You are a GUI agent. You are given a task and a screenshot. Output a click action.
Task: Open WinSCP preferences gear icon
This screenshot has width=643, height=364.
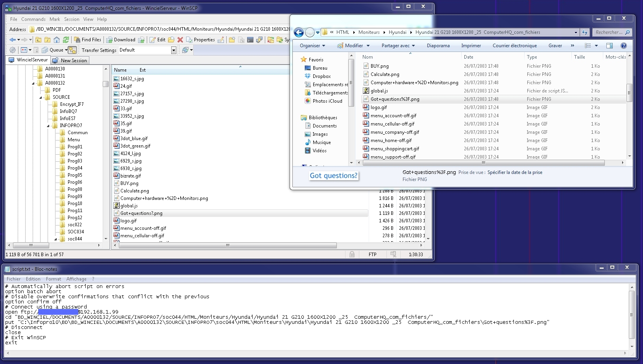[x=13, y=50]
